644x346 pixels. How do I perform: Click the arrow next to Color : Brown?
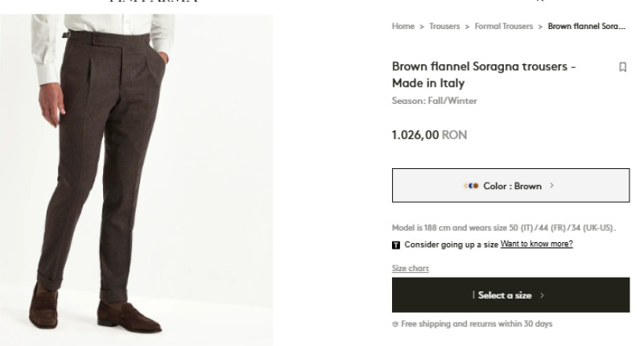[x=552, y=186]
